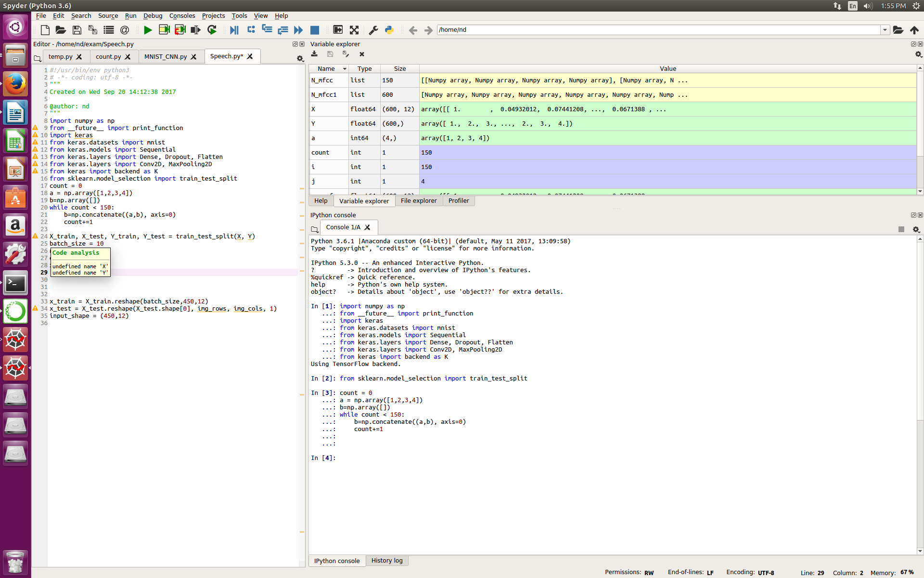Open the History log tab
The image size is (924, 578).
pyautogui.click(x=387, y=560)
